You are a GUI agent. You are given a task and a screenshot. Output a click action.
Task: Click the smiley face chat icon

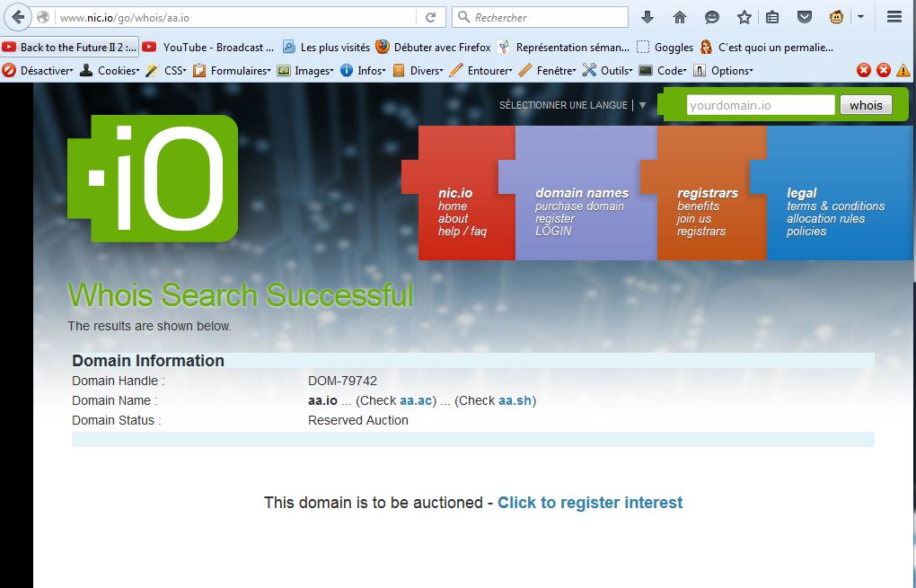pyautogui.click(x=711, y=17)
